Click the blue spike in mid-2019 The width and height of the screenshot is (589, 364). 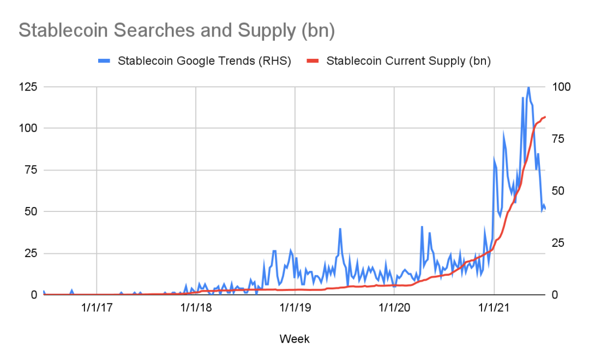coord(340,229)
